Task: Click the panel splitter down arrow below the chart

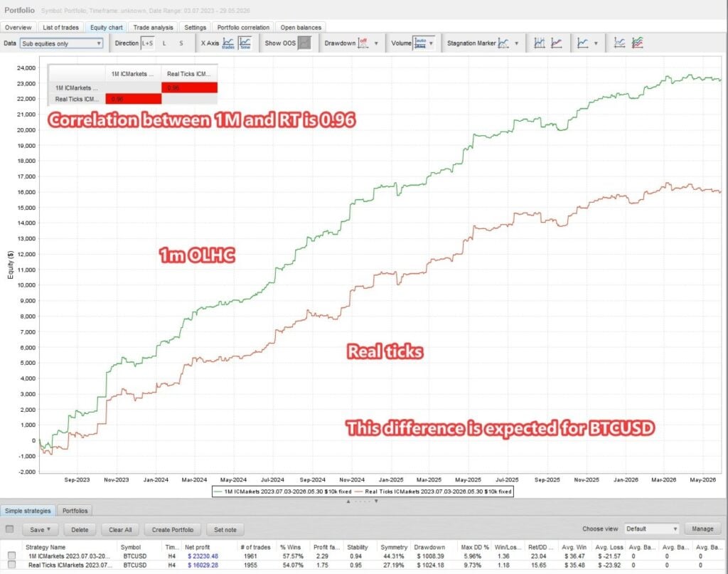Action: [376, 501]
